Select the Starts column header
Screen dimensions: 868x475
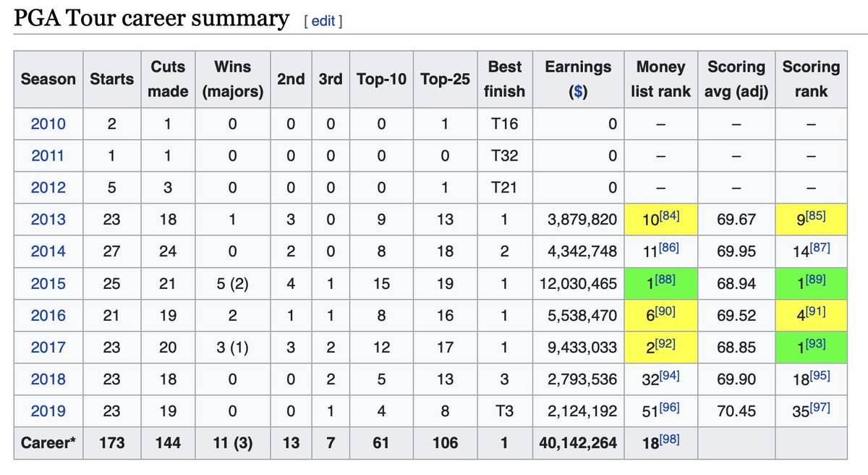coord(111,79)
